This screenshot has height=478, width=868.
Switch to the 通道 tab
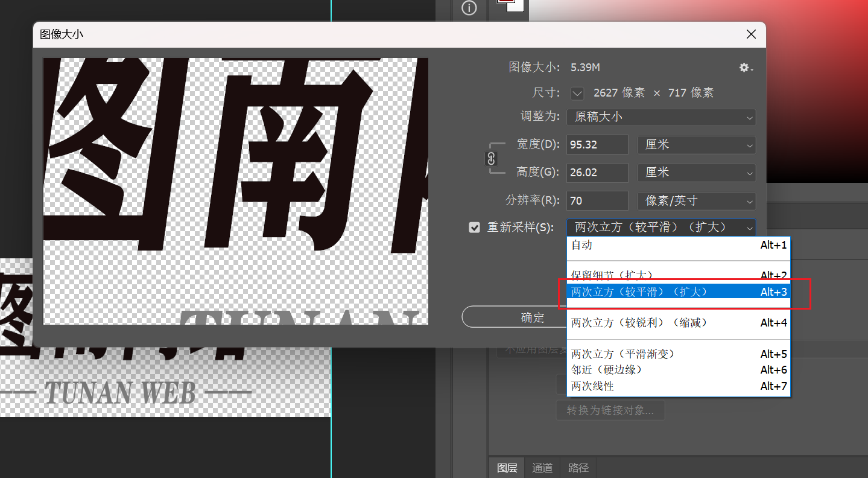coord(542,468)
